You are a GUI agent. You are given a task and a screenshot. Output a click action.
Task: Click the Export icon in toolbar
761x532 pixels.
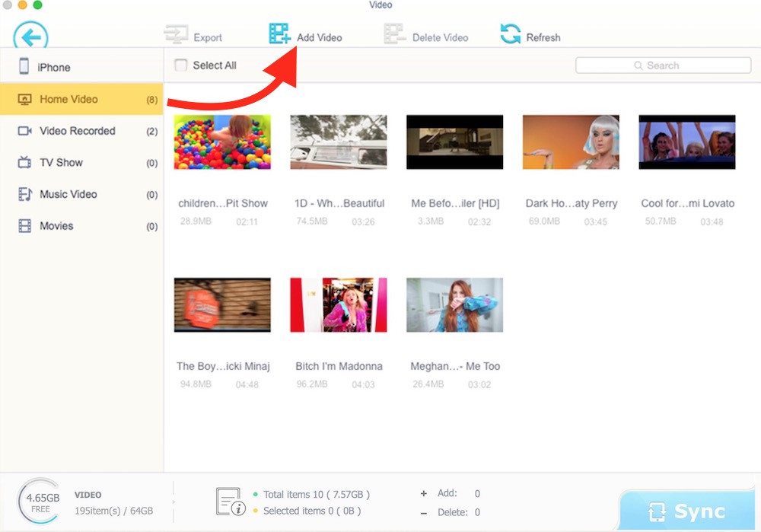coord(176,34)
